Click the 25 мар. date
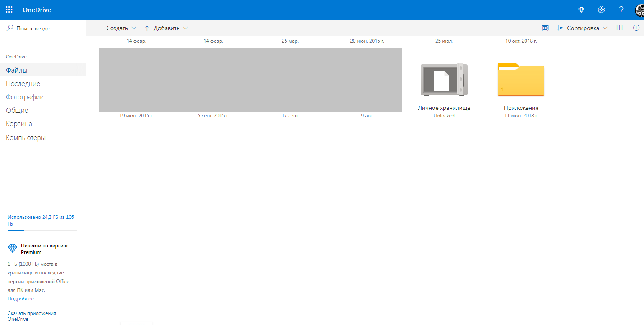This screenshot has width=644, height=325. pyautogui.click(x=290, y=41)
